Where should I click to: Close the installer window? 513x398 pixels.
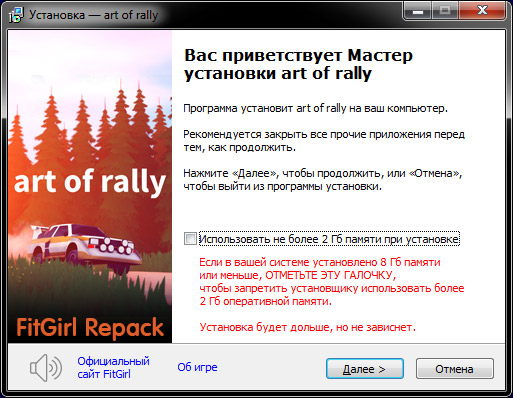point(482,11)
